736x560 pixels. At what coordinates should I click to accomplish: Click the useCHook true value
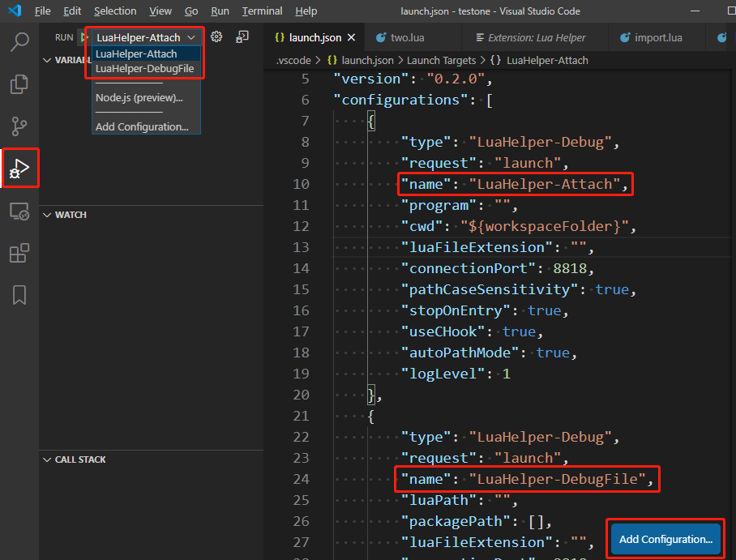click(519, 332)
